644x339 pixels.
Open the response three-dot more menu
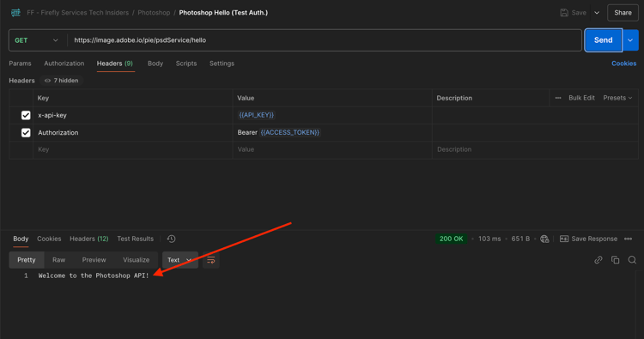(628, 239)
